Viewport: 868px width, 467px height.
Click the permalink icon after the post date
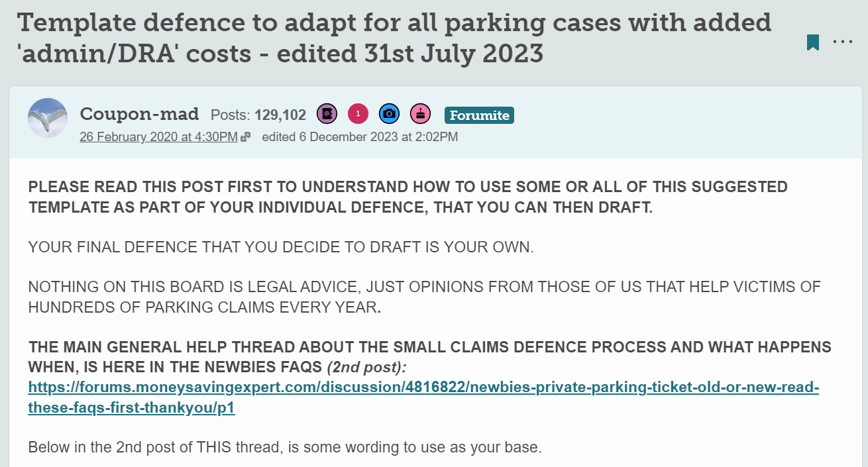[246, 137]
